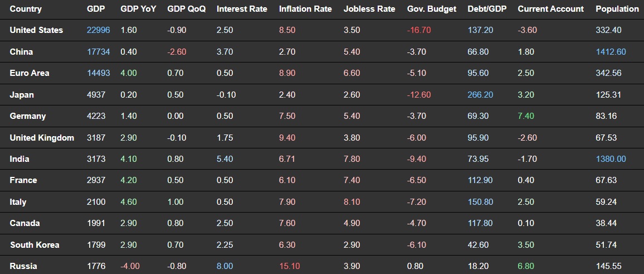
Task: Click Euro Area GDP value 14493
Action: pos(99,73)
